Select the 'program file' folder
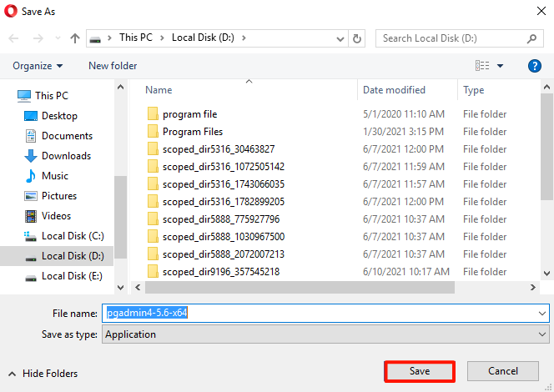The image size is (554, 392). [x=189, y=114]
